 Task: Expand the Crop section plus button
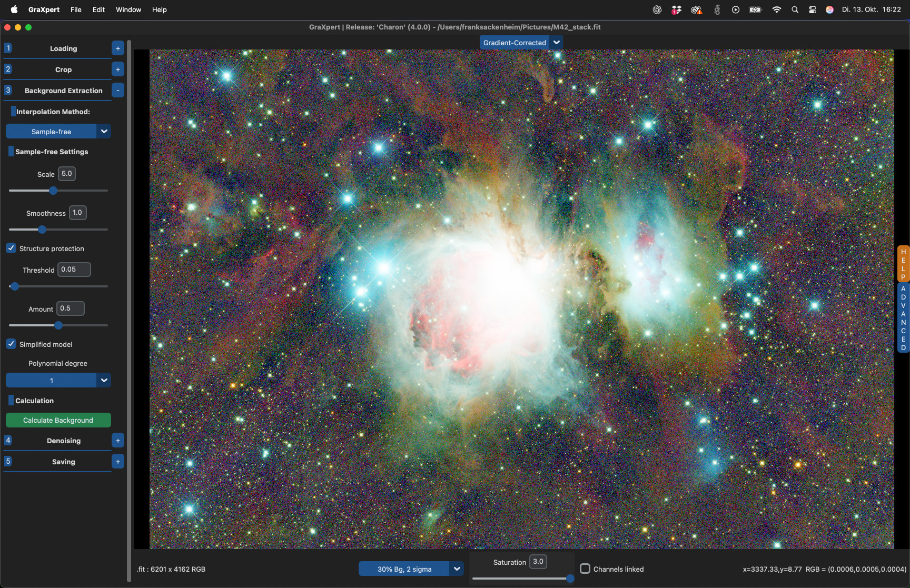[118, 69]
